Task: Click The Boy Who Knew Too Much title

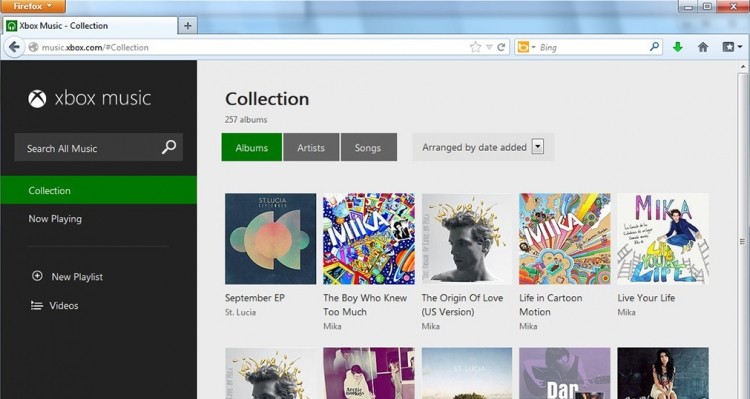Action: (x=365, y=305)
